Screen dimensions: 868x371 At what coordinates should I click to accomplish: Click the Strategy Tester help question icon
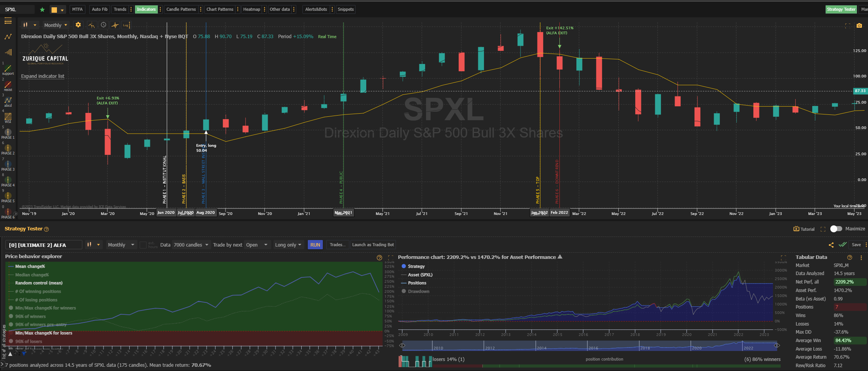click(47, 229)
